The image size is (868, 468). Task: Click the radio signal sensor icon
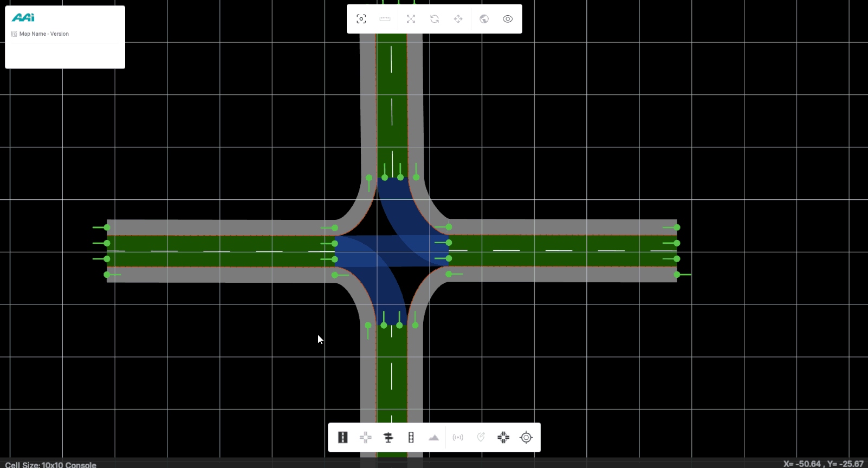pyautogui.click(x=458, y=438)
